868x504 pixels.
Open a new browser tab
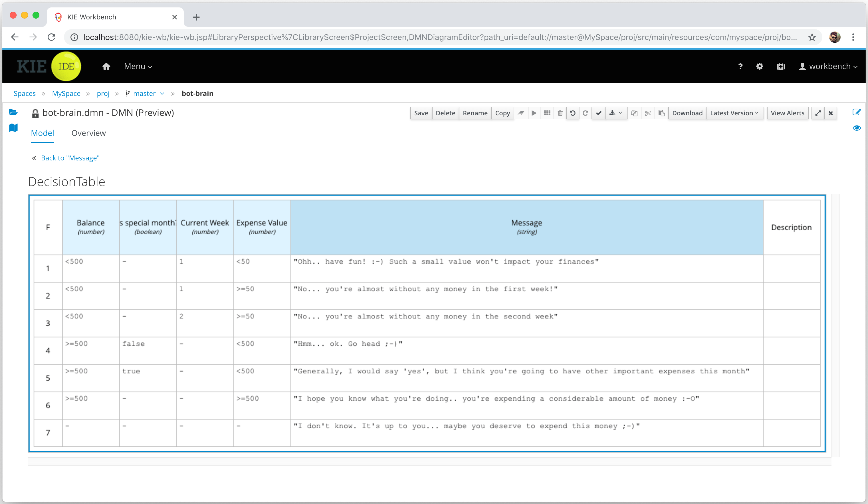(196, 17)
